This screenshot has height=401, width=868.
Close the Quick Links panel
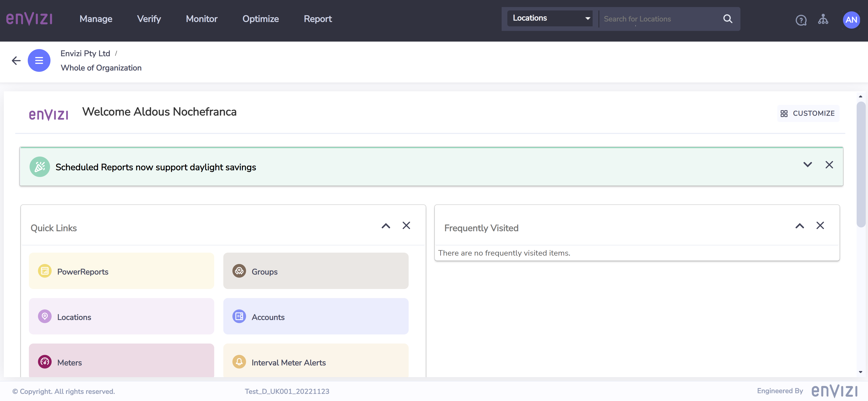(406, 226)
